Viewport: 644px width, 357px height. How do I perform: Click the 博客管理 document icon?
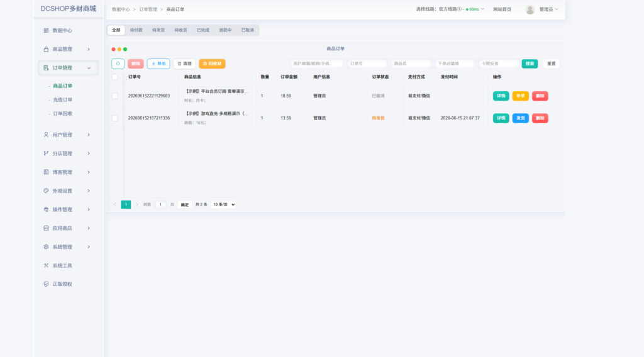click(46, 172)
